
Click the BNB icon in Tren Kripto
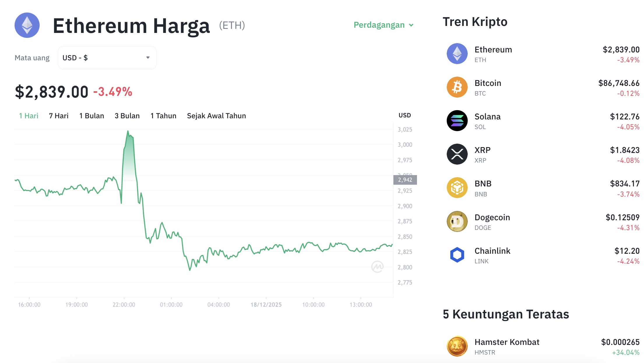[457, 188]
